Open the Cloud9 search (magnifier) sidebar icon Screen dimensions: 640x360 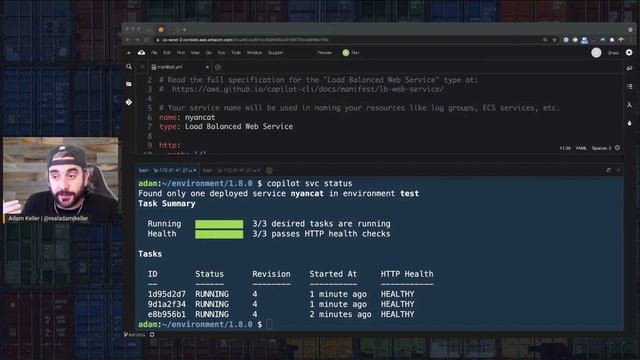pyautogui.click(x=129, y=67)
